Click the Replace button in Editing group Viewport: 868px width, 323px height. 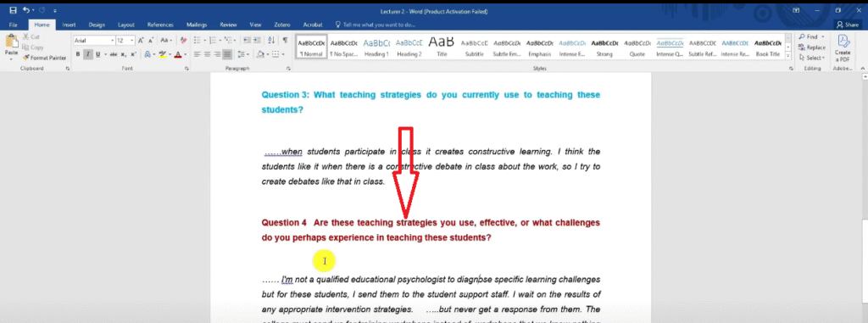coord(811,47)
